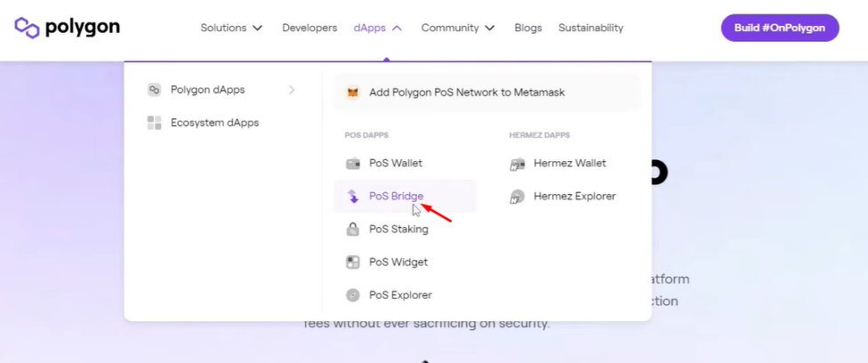The image size is (868, 363).
Task: Click the Hermez Explorer icon
Action: (x=517, y=197)
